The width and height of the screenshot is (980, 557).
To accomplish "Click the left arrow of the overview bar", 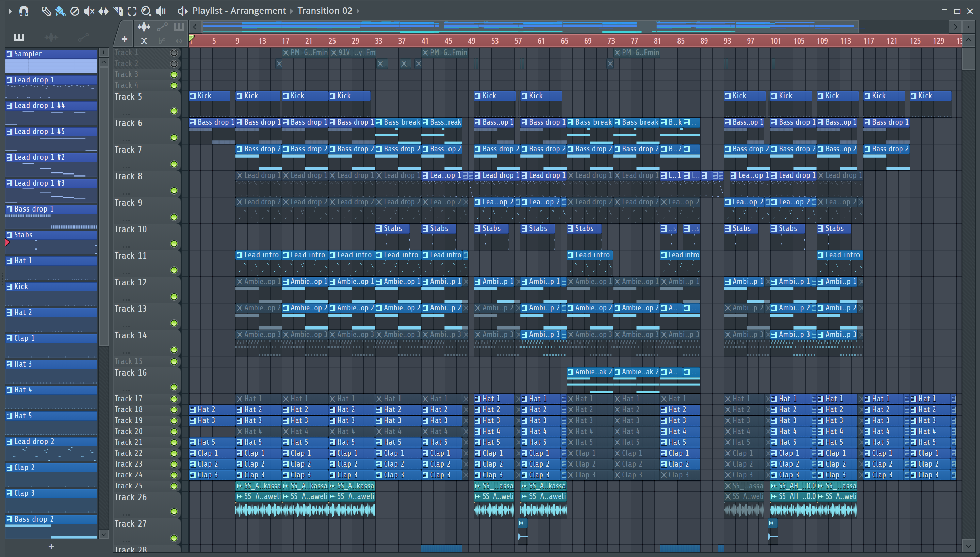I will 195,27.
